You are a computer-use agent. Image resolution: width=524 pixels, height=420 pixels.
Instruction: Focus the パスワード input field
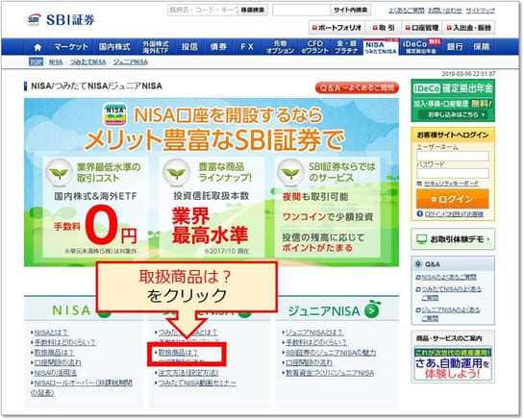point(453,173)
